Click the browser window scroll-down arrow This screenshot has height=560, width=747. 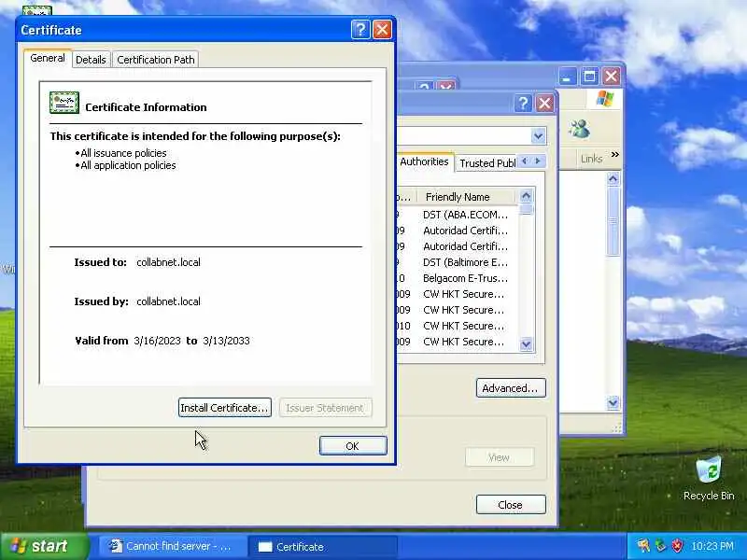(613, 403)
